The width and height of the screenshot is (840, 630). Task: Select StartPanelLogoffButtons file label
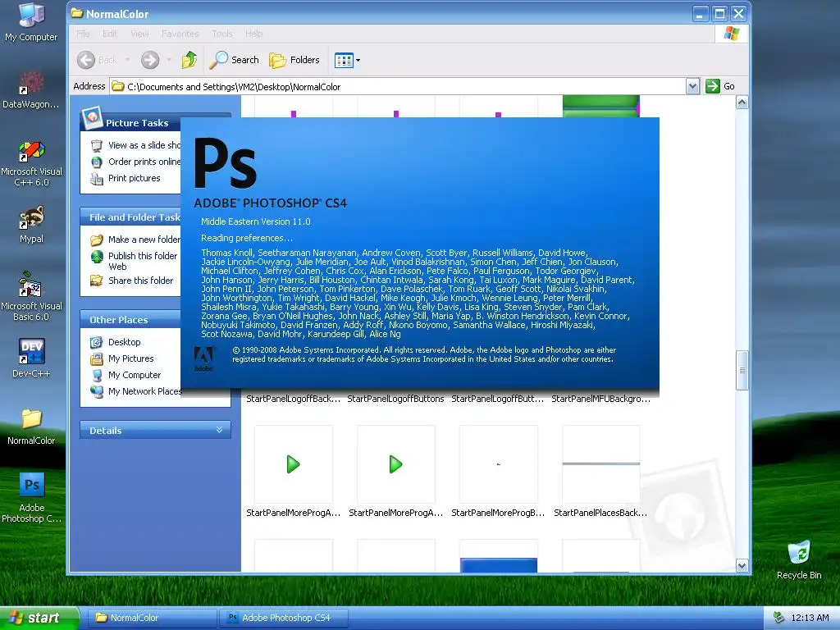396,399
